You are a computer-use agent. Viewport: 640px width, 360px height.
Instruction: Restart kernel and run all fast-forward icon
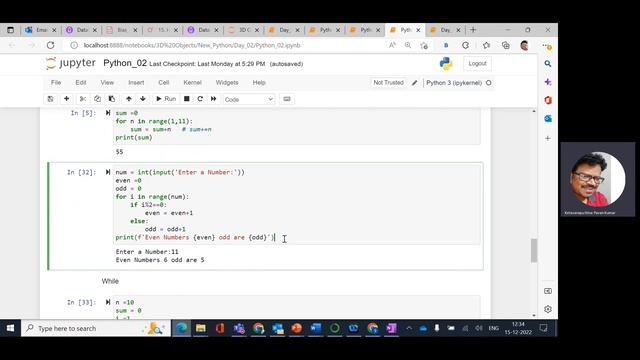coord(213,99)
